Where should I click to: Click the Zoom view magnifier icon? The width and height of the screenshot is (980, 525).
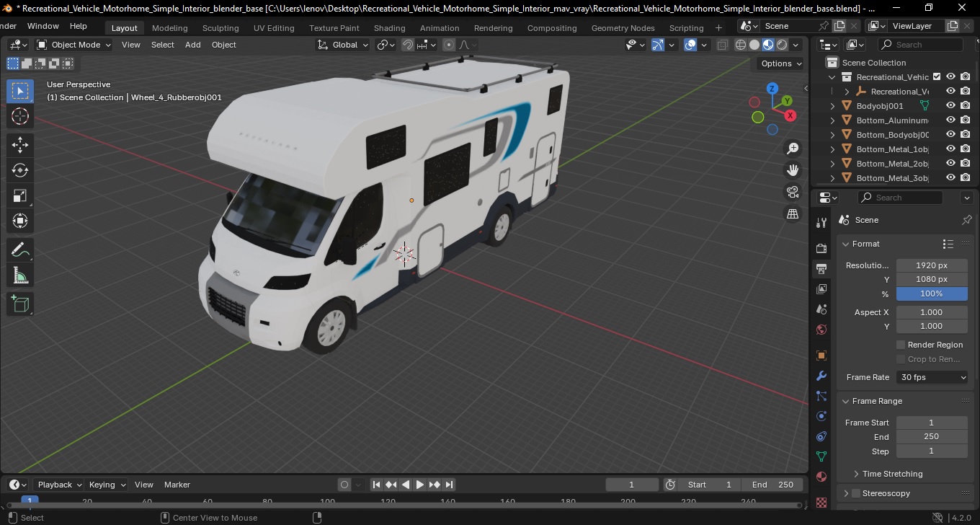(x=793, y=149)
